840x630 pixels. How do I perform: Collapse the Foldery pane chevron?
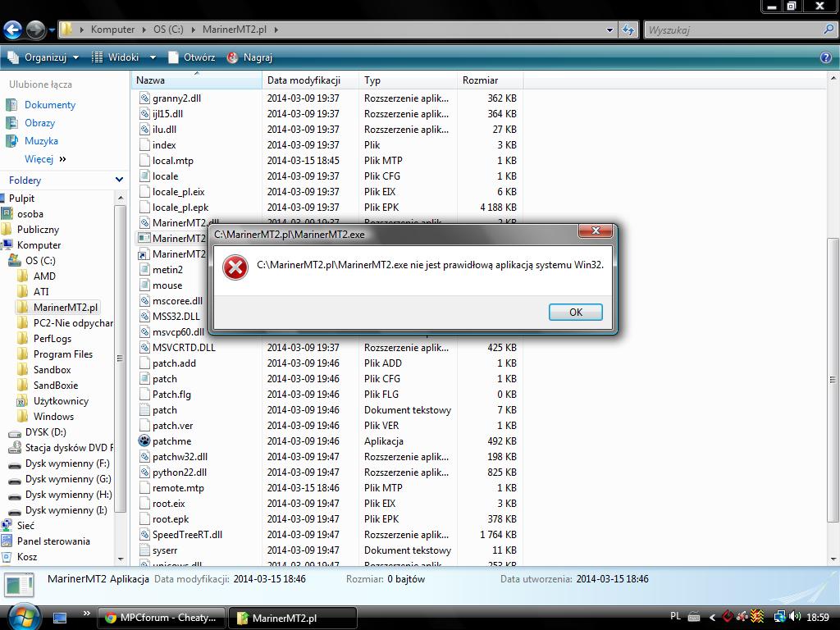119,180
